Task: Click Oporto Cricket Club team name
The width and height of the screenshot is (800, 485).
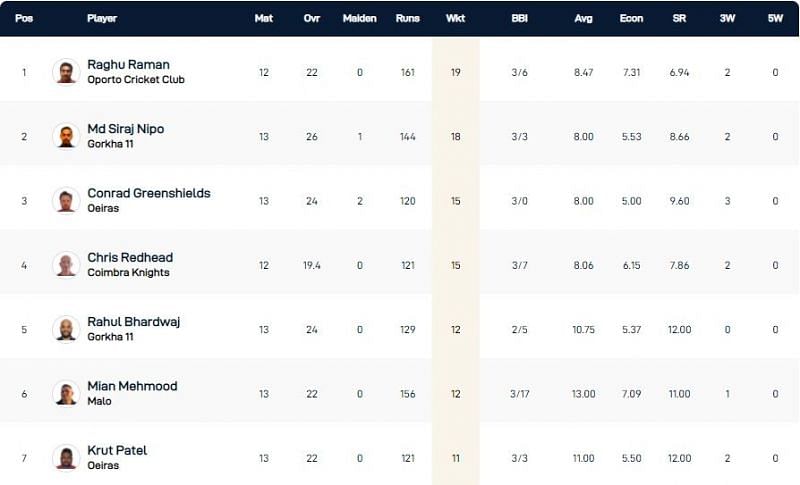Action: pos(136,80)
